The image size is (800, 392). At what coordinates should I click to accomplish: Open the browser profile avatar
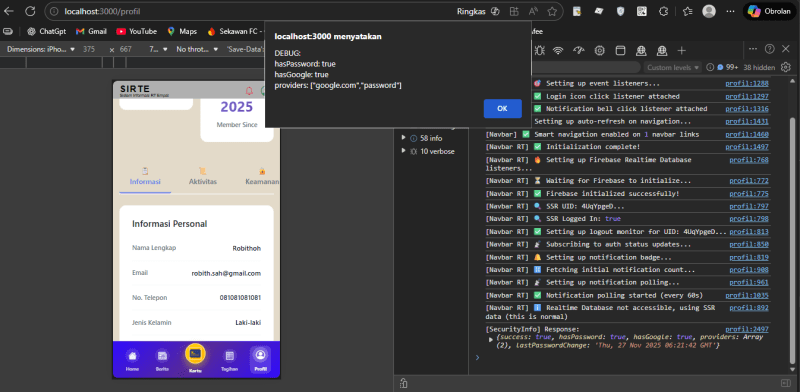click(x=709, y=11)
